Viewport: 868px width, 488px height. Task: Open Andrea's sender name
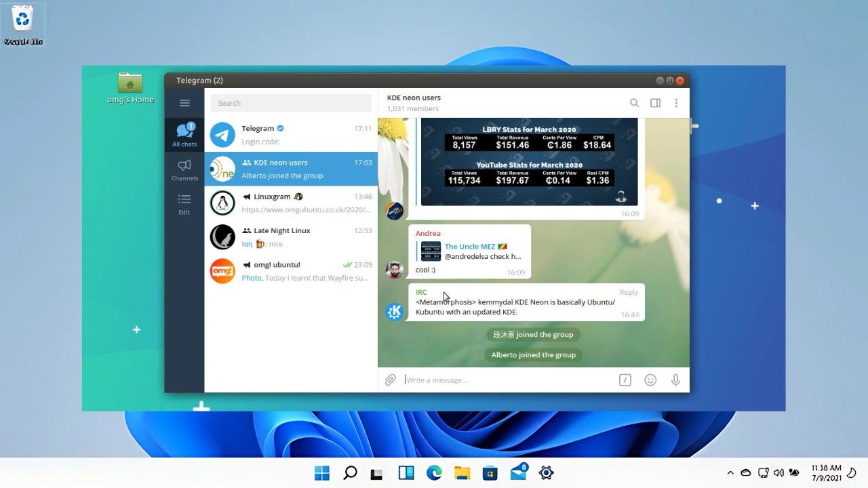(428, 233)
